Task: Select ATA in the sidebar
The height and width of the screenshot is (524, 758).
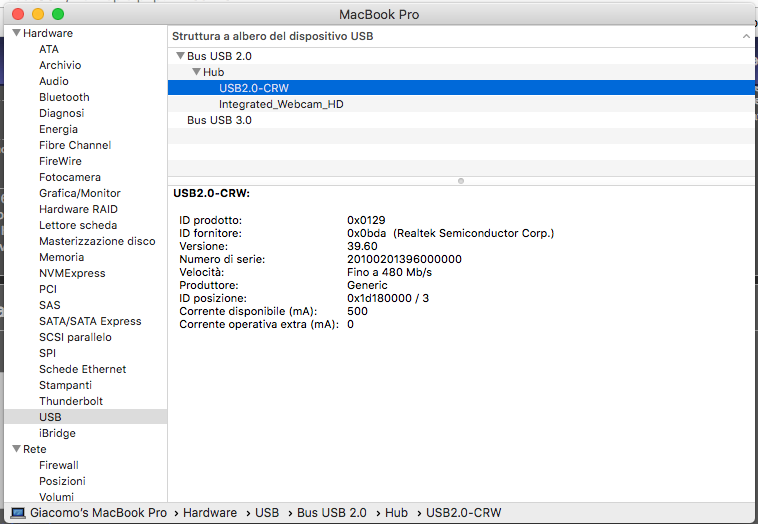Action: (x=49, y=49)
